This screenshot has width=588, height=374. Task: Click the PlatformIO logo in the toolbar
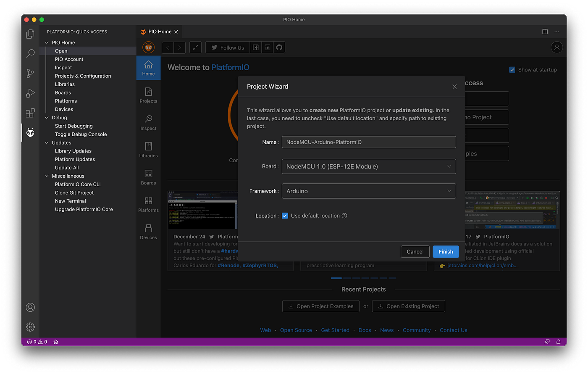tap(149, 47)
